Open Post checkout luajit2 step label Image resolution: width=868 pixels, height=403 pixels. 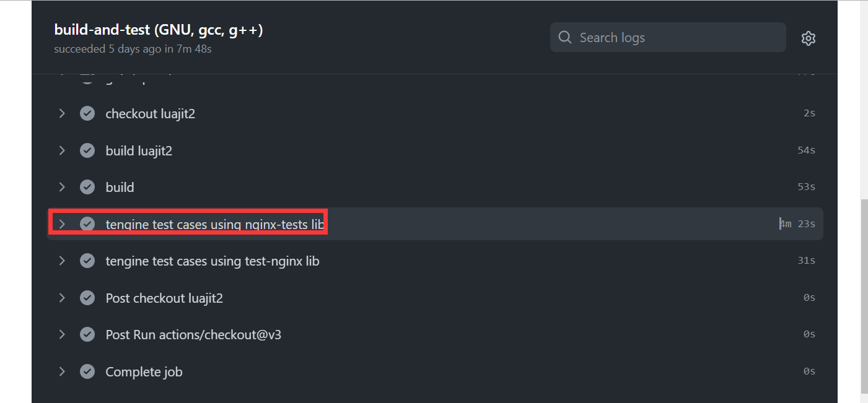click(164, 298)
